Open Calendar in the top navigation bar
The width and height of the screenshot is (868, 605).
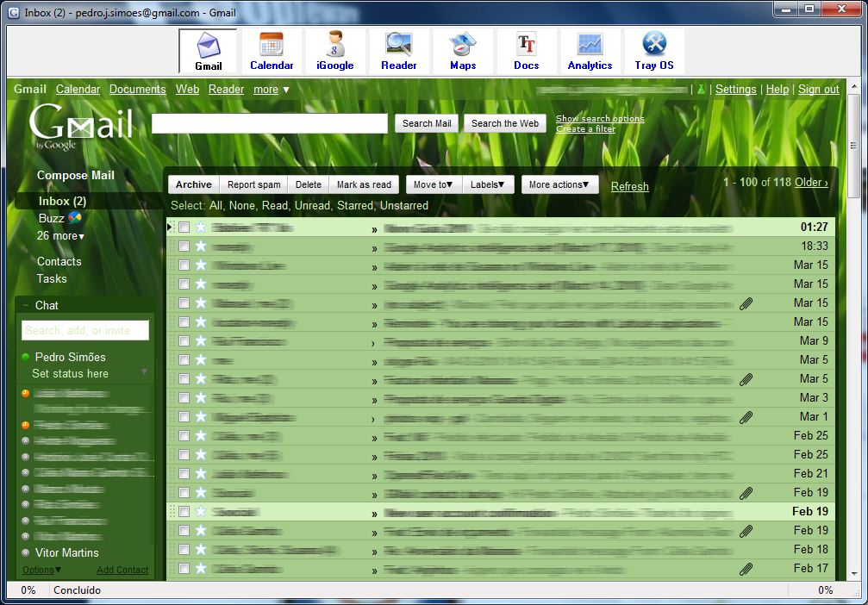coord(78,89)
